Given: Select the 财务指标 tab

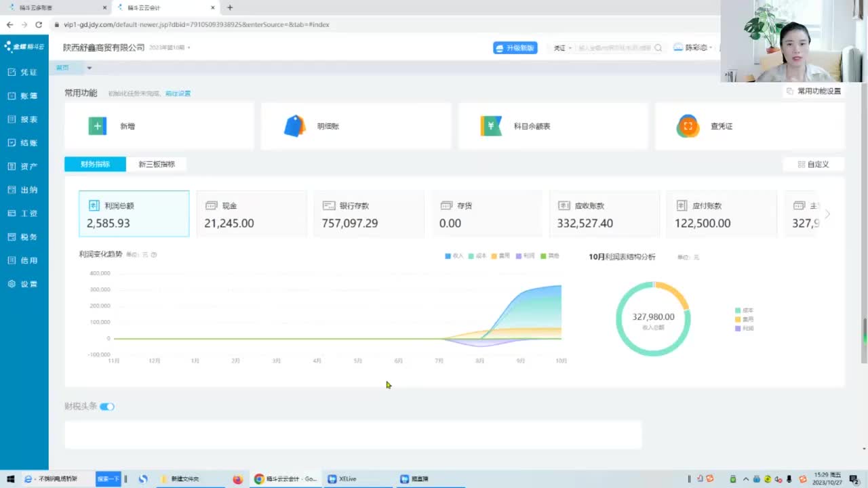Looking at the screenshot, I should point(96,164).
